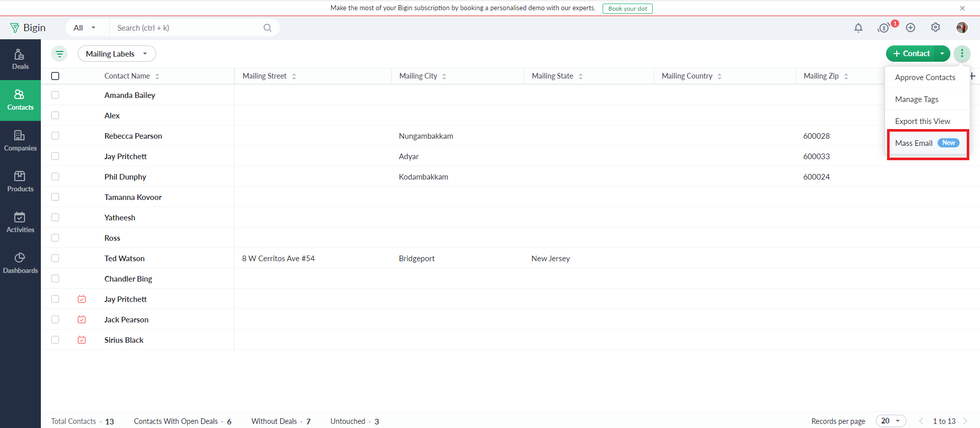This screenshot has height=428, width=980.
Task: Click the search input field
Action: (186, 28)
